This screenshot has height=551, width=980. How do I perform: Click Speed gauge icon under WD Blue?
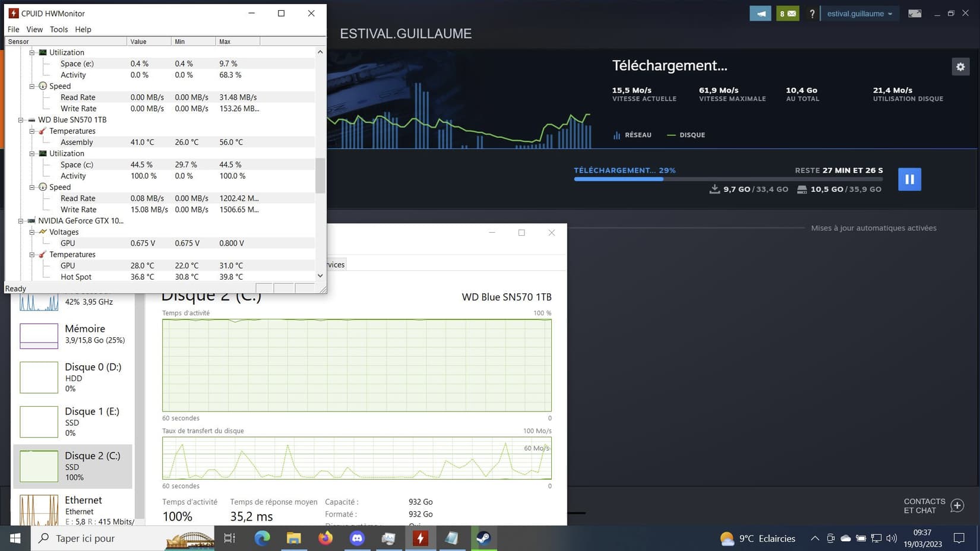click(43, 187)
